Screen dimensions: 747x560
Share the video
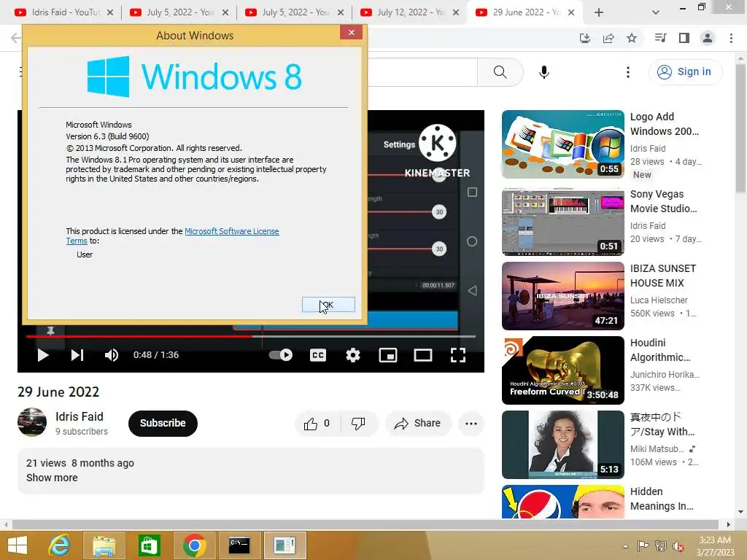point(418,424)
